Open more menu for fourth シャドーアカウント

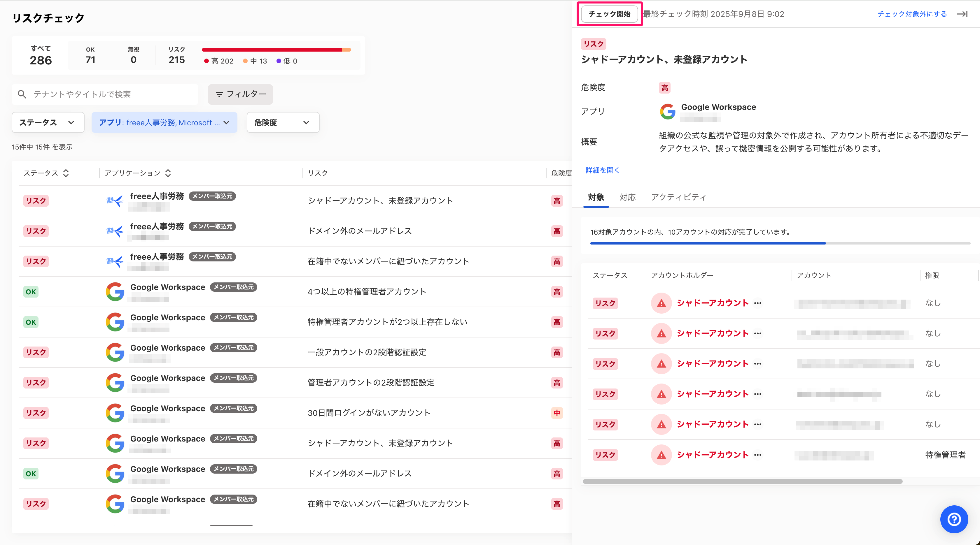tap(757, 394)
